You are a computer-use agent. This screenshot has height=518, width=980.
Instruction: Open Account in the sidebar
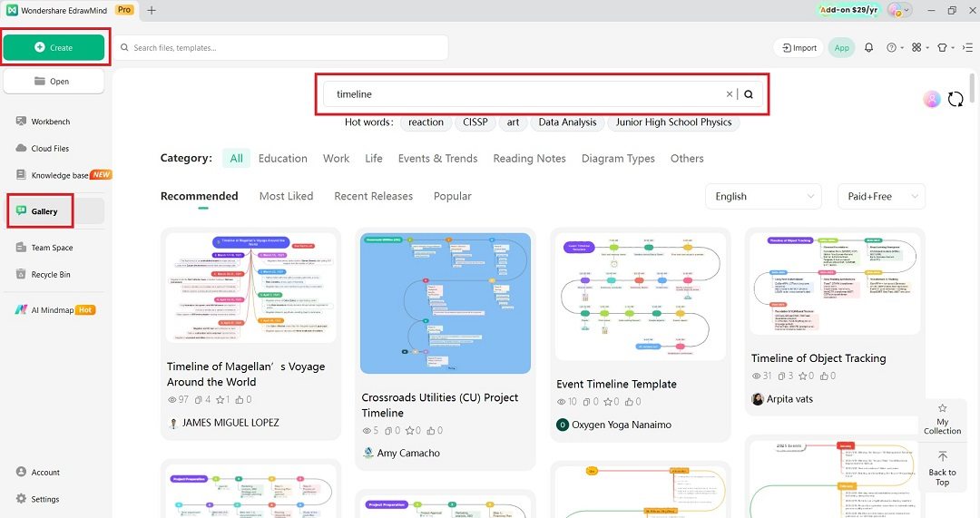[37, 473]
